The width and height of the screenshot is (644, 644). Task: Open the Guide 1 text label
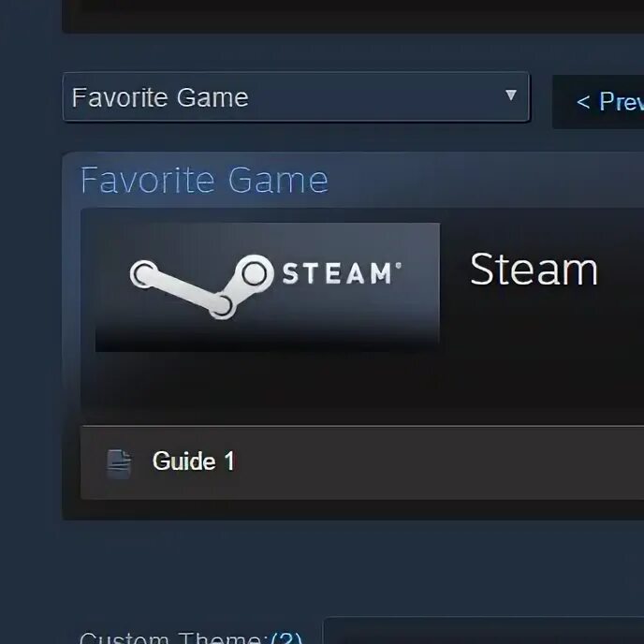tap(194, 461)
